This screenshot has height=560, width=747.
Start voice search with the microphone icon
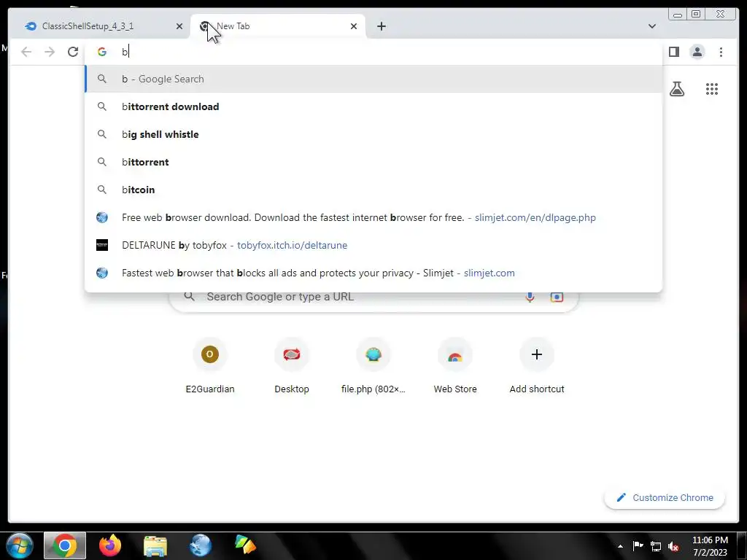[x=530, y=297]
